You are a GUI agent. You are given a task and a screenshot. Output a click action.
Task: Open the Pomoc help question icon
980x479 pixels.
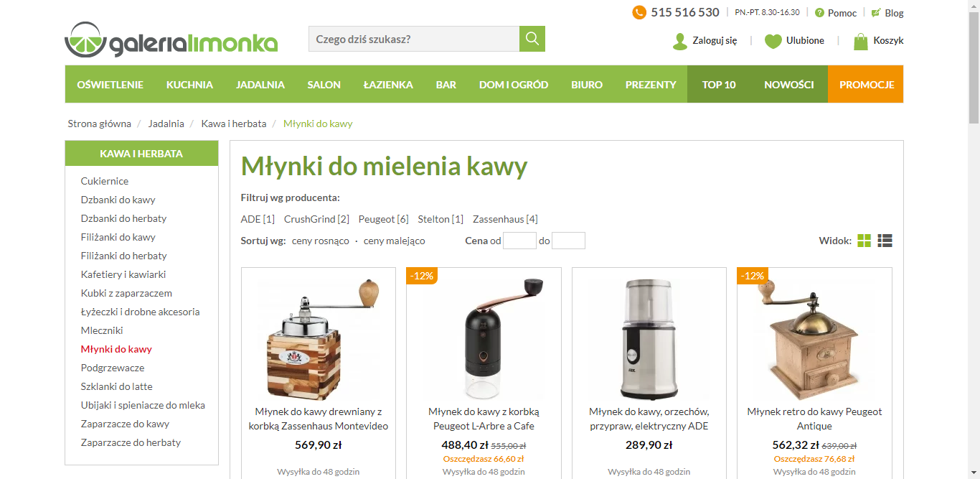coord(819,13)
